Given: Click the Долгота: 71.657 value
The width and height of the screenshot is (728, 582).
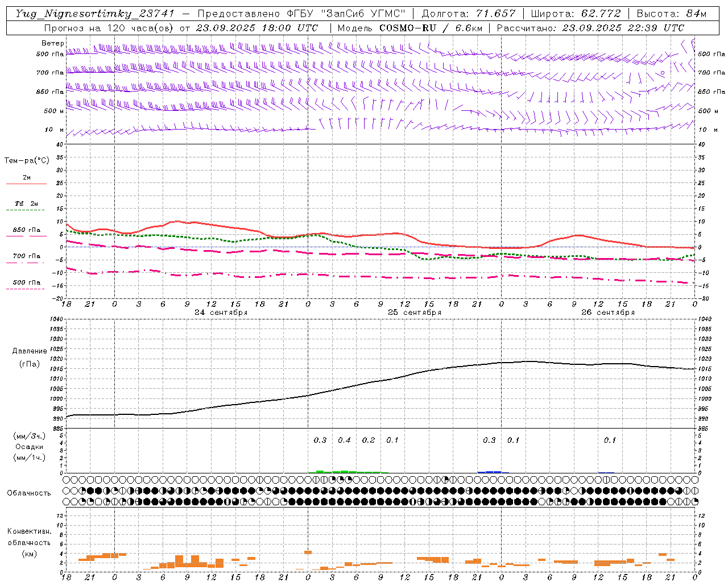Looking at the screenshot, I should [469, 14].
